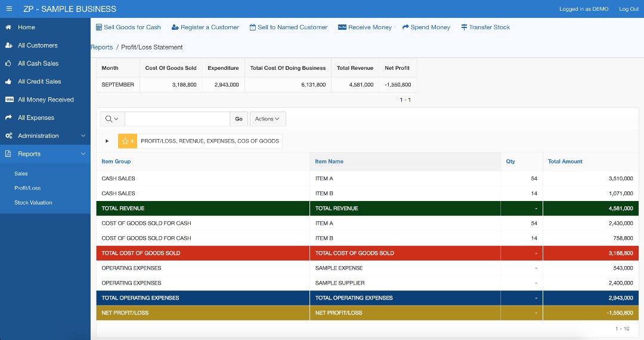The image size is (644, 340).
Task: Click the yellow star saved report icon
Action: [125, 141]
